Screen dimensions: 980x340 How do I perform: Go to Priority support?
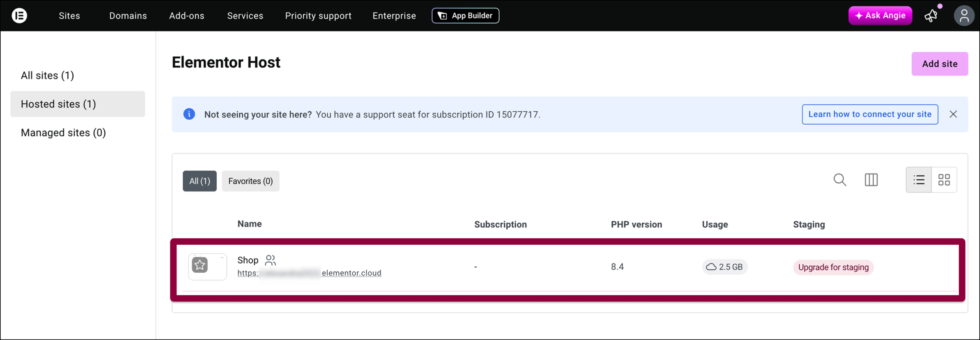tap(318, 16)
